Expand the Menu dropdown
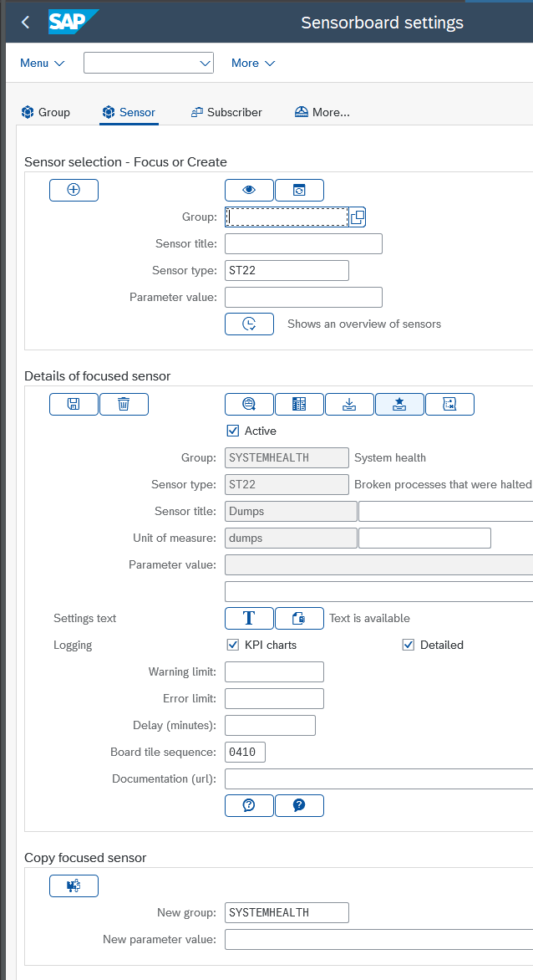This screenshot has width=533, height=980. coord(42,63)
